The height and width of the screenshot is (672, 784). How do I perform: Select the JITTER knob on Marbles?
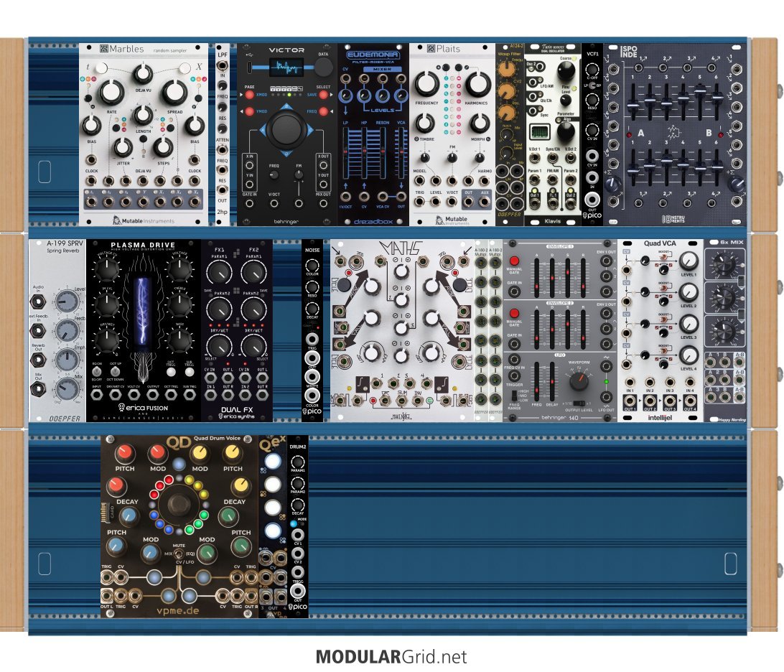point(123,147)
